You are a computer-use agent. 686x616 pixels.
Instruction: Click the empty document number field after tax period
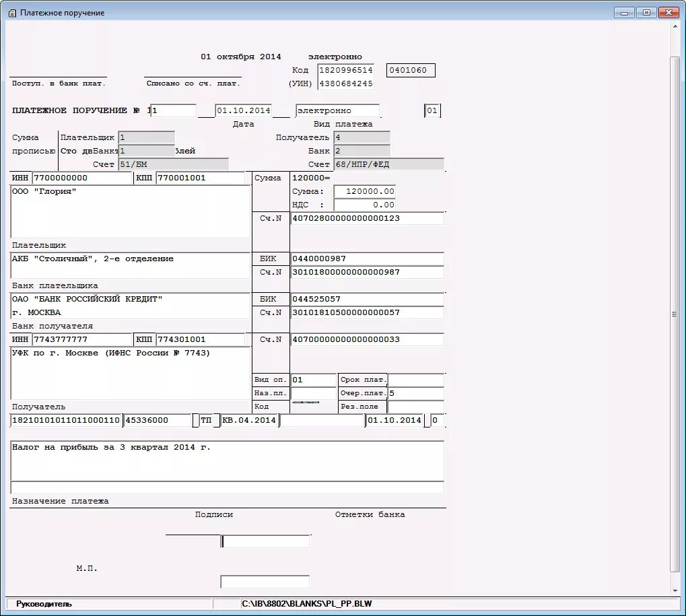tap(322, 421)
